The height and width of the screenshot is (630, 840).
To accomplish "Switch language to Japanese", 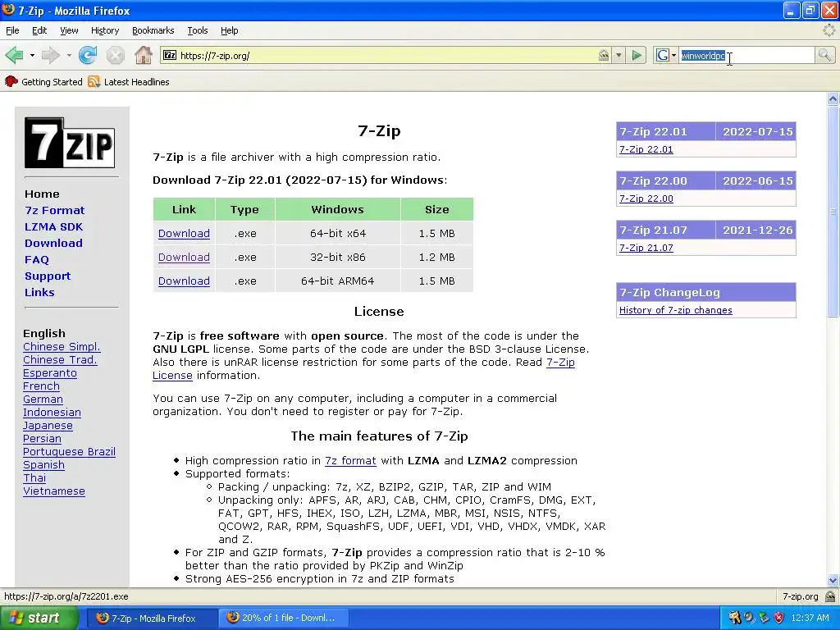I will tap(48, 426).
